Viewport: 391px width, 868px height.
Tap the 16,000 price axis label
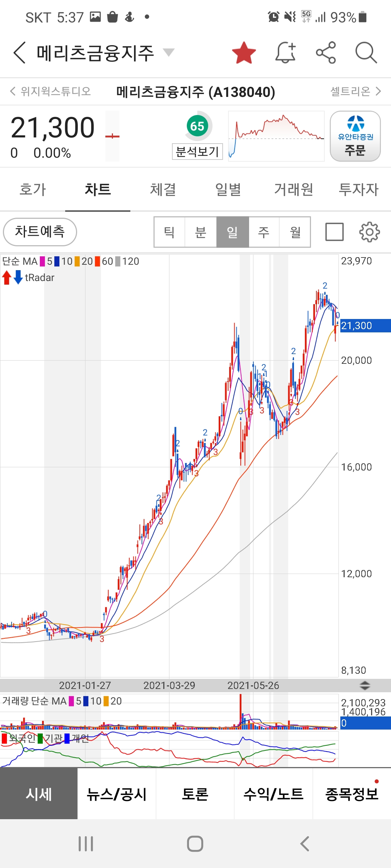pos(357,467)
